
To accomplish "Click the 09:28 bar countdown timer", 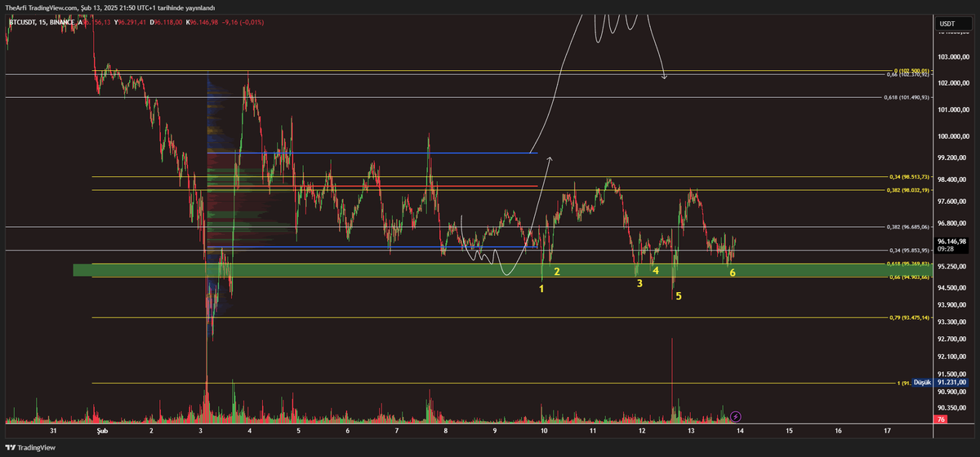I will point(947,250).
